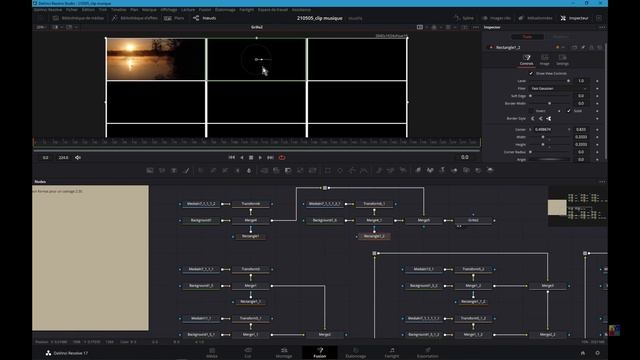Switch to the Image tab in Inspector
This screenshot has height=360, width=640.
(544, 60)
